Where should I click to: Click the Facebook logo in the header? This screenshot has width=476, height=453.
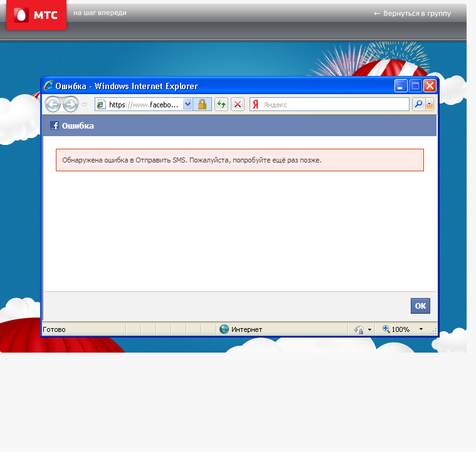click(55, 125)
